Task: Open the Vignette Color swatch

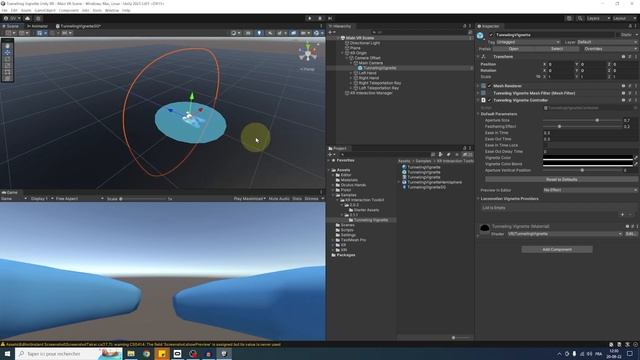Action: pos(587,158)
